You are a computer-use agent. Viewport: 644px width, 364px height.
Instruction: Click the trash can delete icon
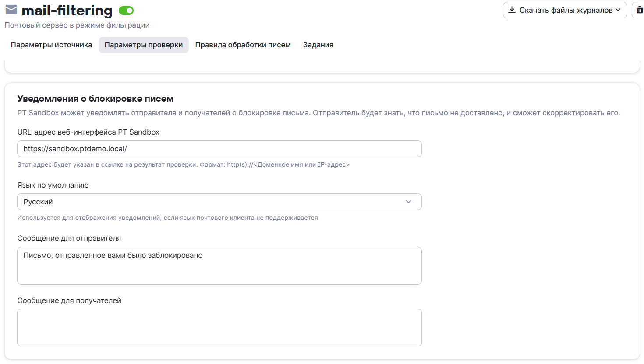tap(639, 10)
